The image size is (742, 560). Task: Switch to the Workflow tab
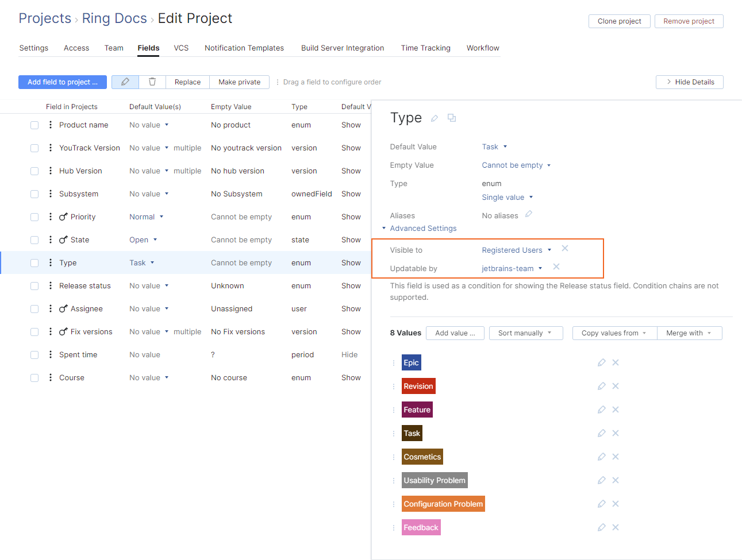[483, 48]
